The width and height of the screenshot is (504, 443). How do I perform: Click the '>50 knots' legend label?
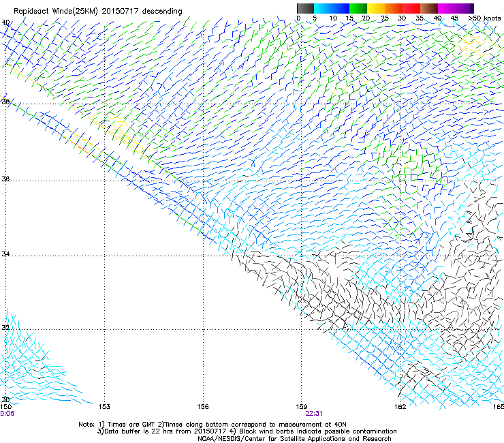pyautogui.click(x=484, y=18)
